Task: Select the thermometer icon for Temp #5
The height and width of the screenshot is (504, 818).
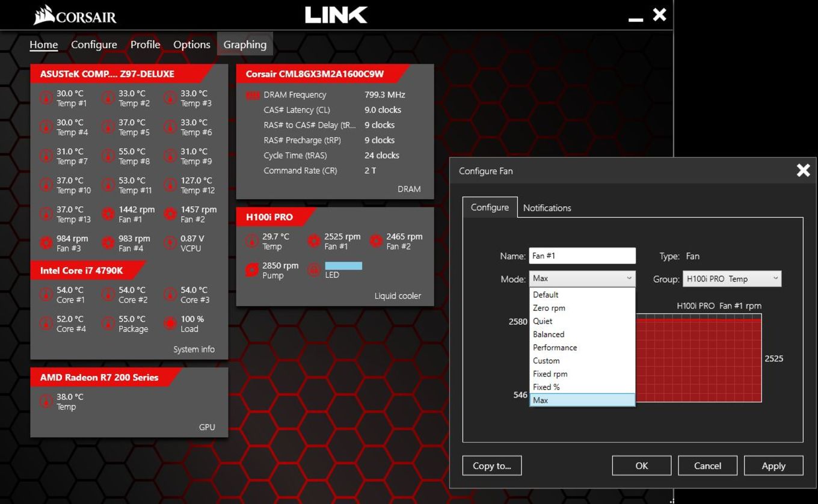Action: click(108, 127)
